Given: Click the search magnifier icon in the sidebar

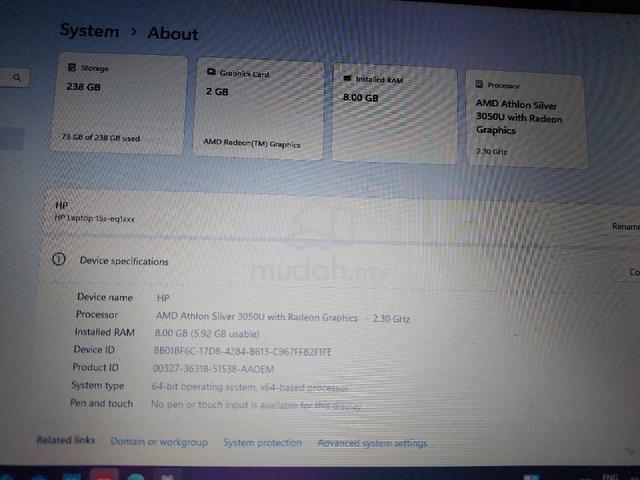Looking at the screenshot, I should click(x=17, y=77).
